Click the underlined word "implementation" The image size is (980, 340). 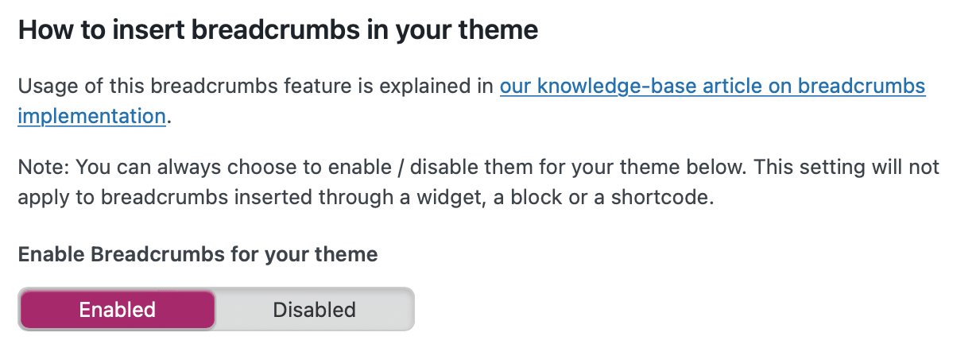(x=91, y=116)
